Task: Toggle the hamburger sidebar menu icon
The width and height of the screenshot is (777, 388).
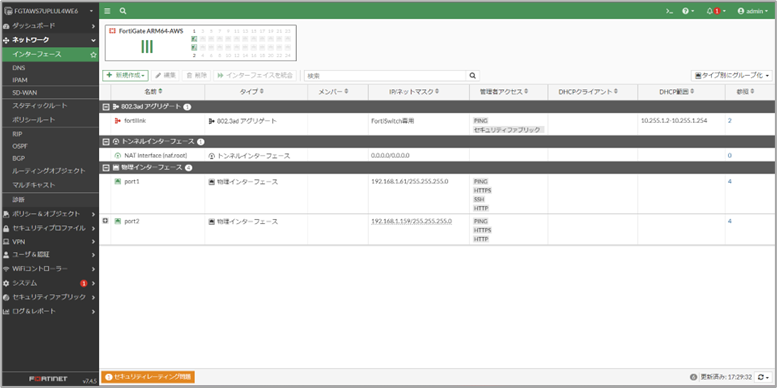Action: (x=108, y=10)
